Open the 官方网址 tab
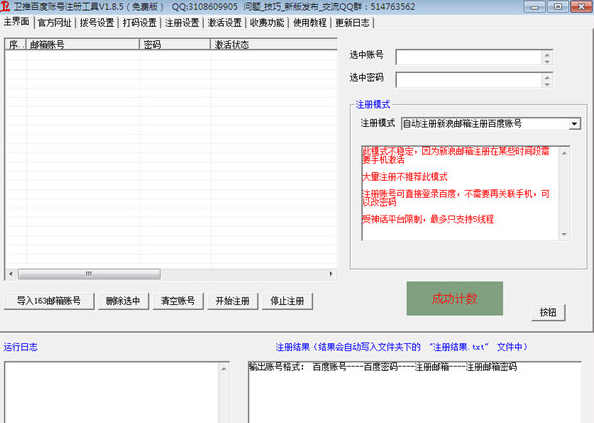 coord(55,23)
